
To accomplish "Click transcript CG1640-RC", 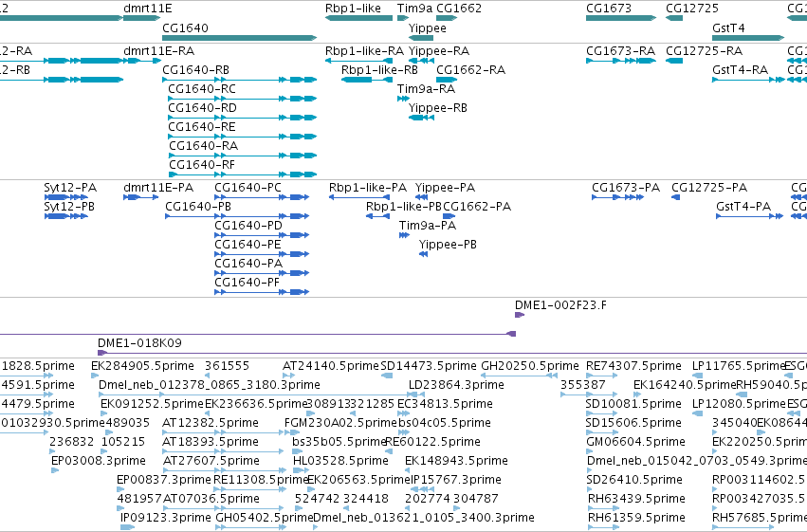I will coord(243,99).
